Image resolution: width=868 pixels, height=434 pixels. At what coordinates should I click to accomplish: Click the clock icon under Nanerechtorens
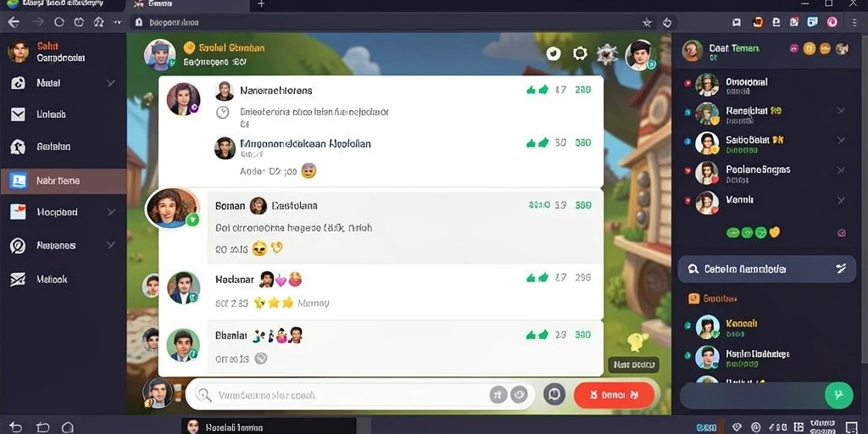[x=223, y=113]
